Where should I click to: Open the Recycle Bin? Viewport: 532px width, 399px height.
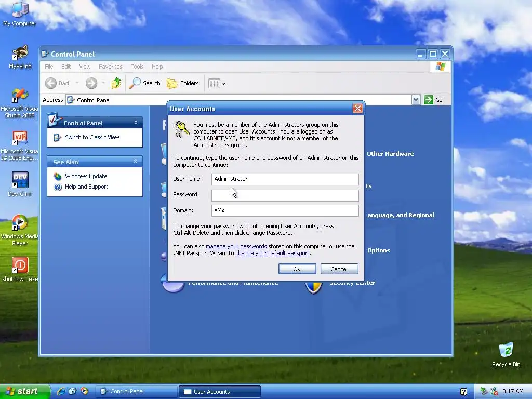coord(506,354)
